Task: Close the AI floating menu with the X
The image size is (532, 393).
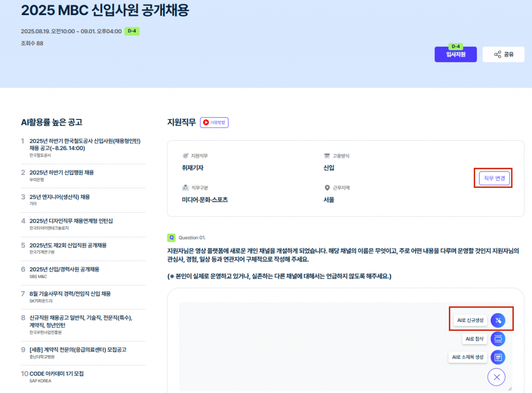Action: point(496,377)
